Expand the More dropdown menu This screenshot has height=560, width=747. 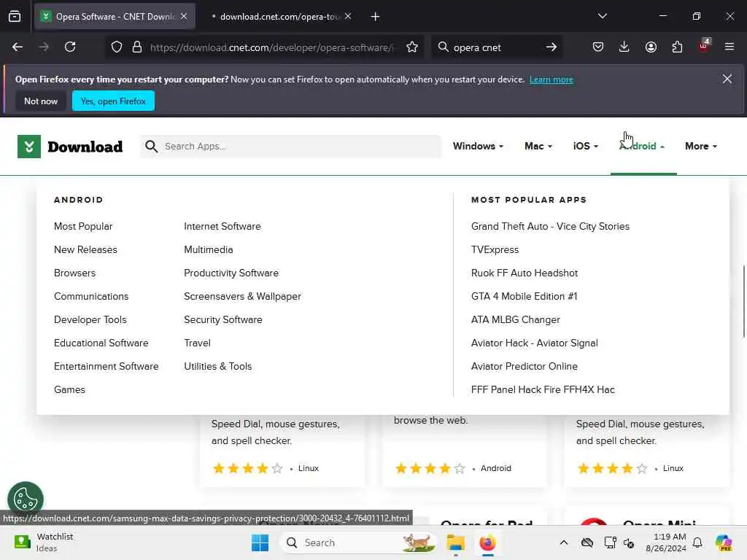701,146
